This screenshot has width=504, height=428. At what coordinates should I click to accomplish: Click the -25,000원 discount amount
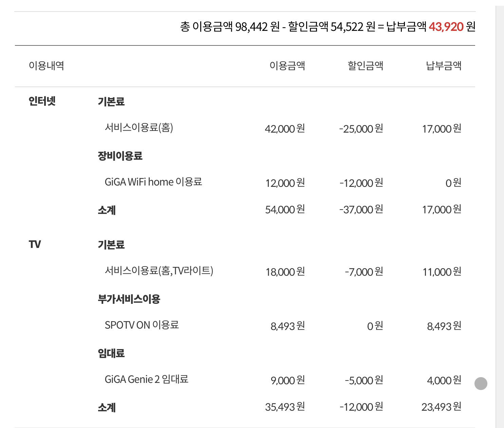tap(361, 129)
